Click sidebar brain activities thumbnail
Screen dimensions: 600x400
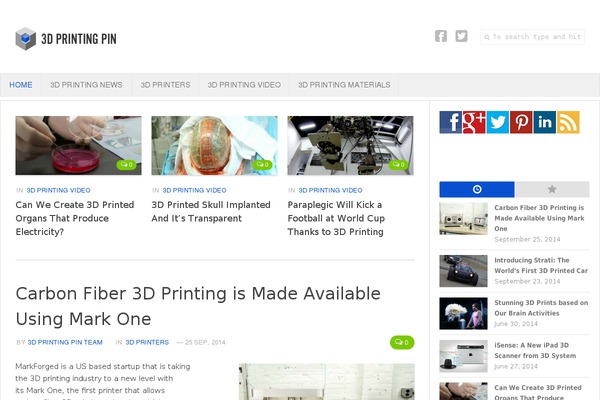point(463,313)
